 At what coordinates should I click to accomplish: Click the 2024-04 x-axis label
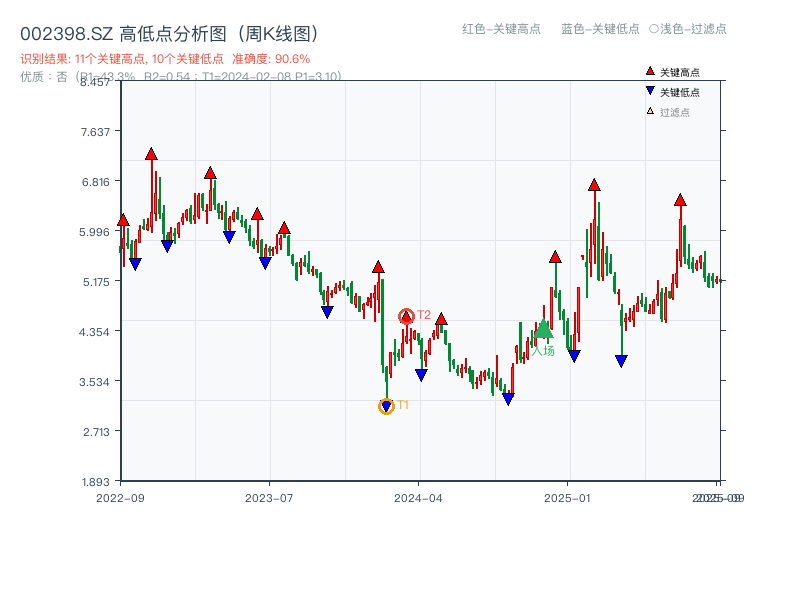[417, 496]
